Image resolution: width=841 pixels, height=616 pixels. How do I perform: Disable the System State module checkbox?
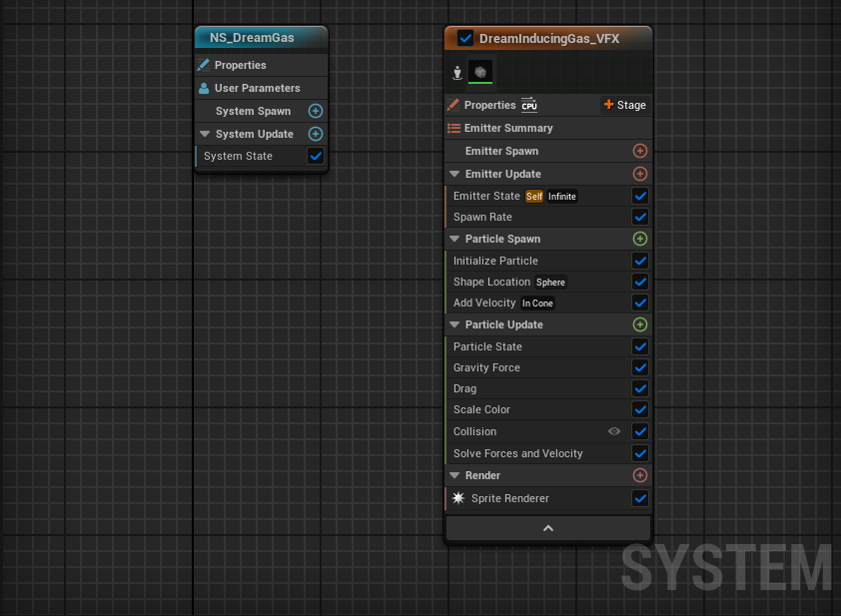(x=316, y=156)
